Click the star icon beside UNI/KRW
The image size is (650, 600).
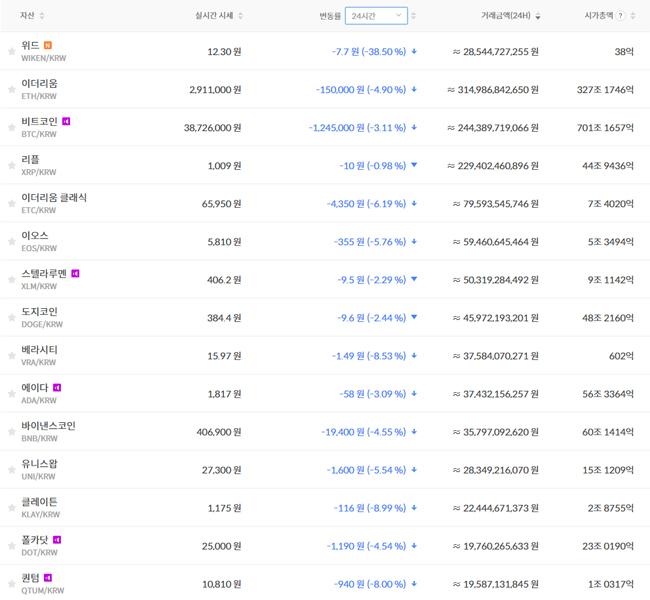tap(12, 470)
